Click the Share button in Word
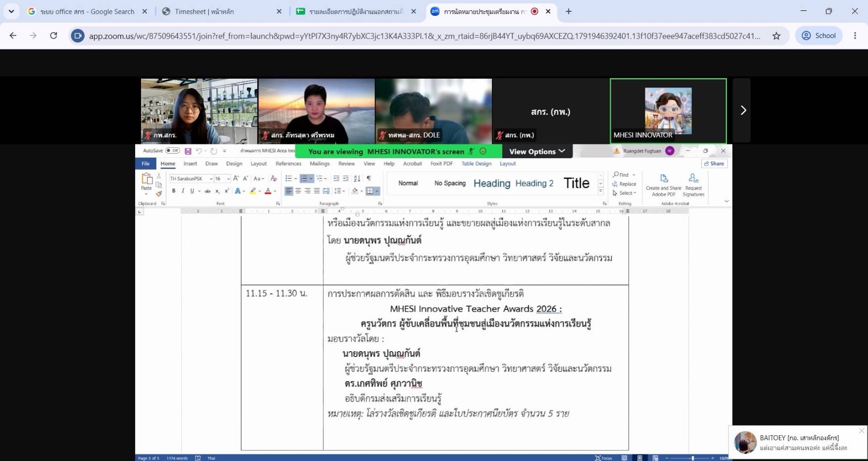Image resolution: width=868 pixels, height=461 pixels. [x=714, y=164]
